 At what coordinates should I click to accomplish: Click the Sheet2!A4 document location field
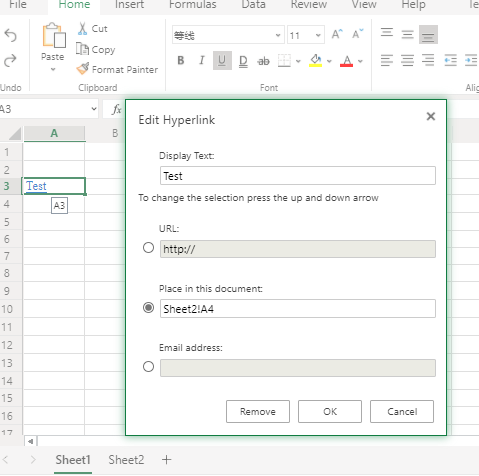point(298,309)
